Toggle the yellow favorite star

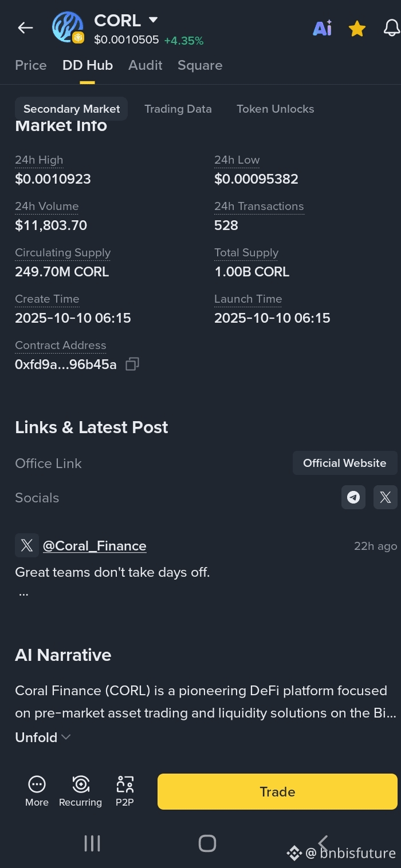357,28
